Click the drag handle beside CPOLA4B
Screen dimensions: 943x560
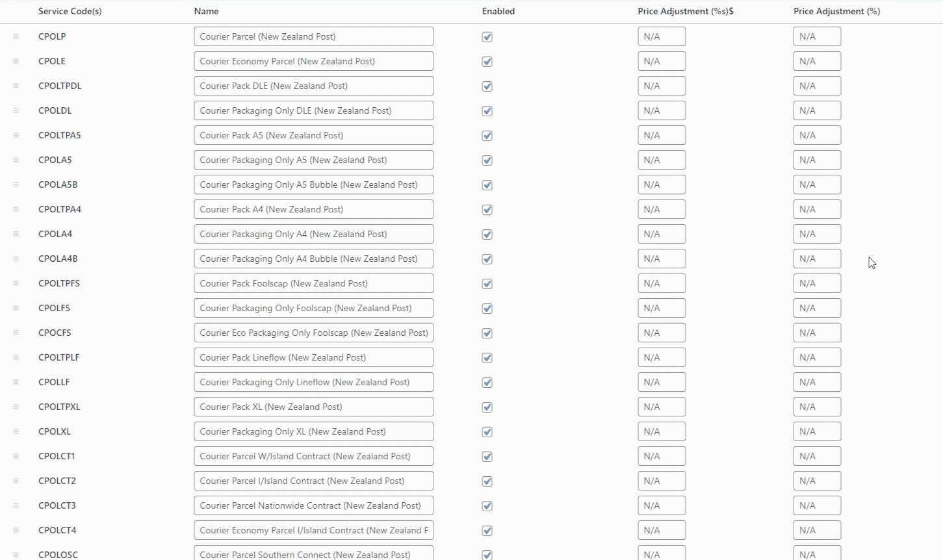[16, 259]
